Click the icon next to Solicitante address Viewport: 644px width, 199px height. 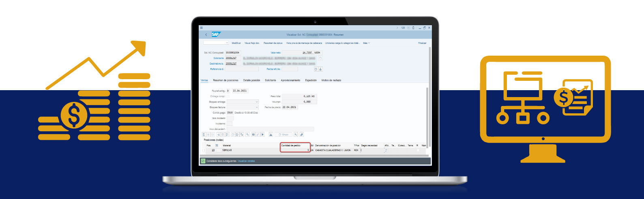coord(320,58)
